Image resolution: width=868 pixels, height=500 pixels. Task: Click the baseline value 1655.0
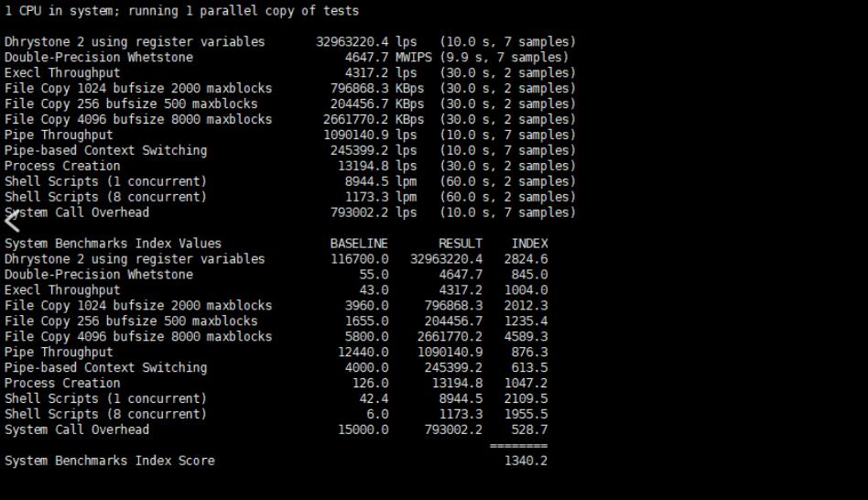click(x=366, y=321)
